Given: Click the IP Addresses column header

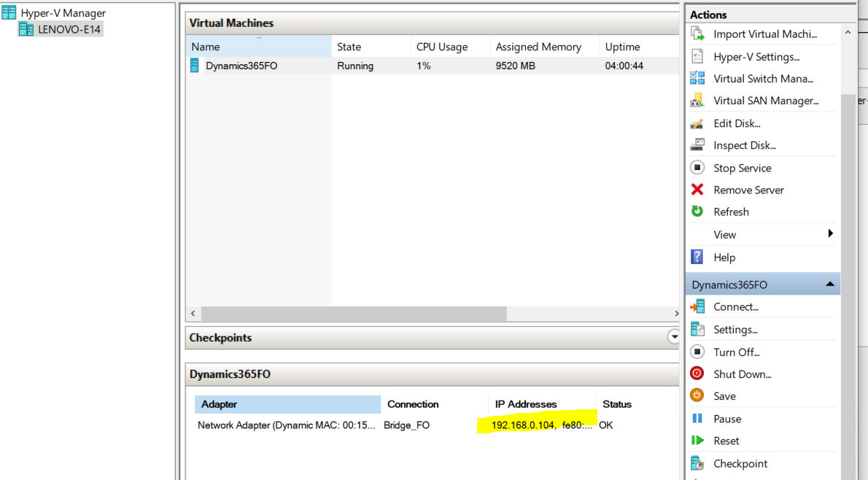Looking at the screenshot, I should (525, 404).
